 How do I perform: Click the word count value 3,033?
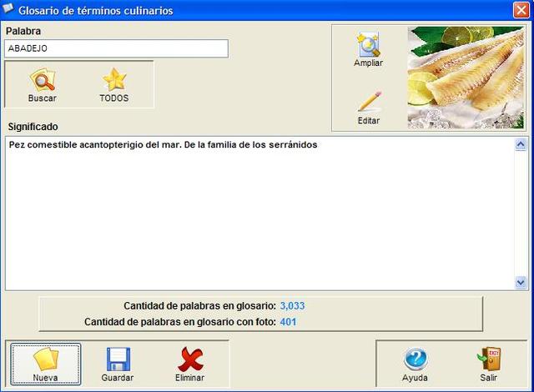(x=293, y=306)
